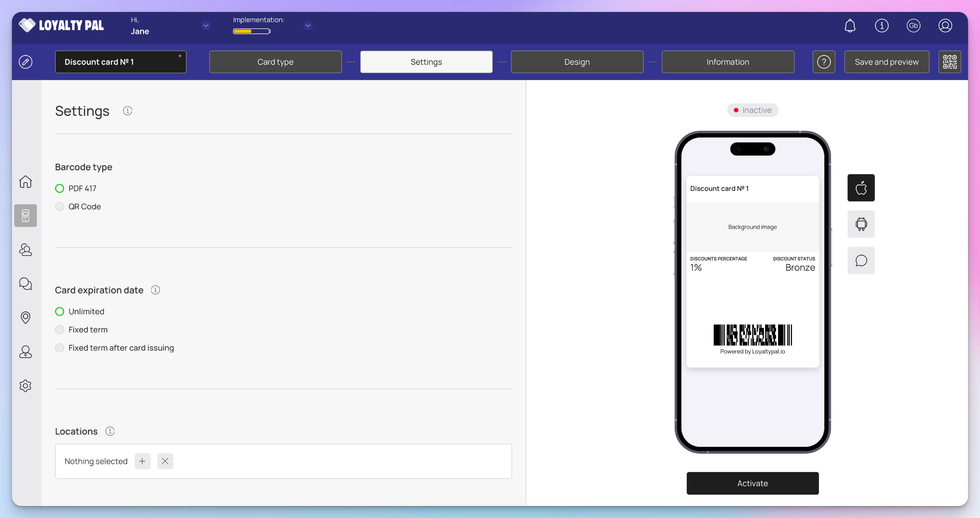This screenshot has height=518, width=980.
Task: Open the Home icon in sidebar
Action: coord(26,182)
